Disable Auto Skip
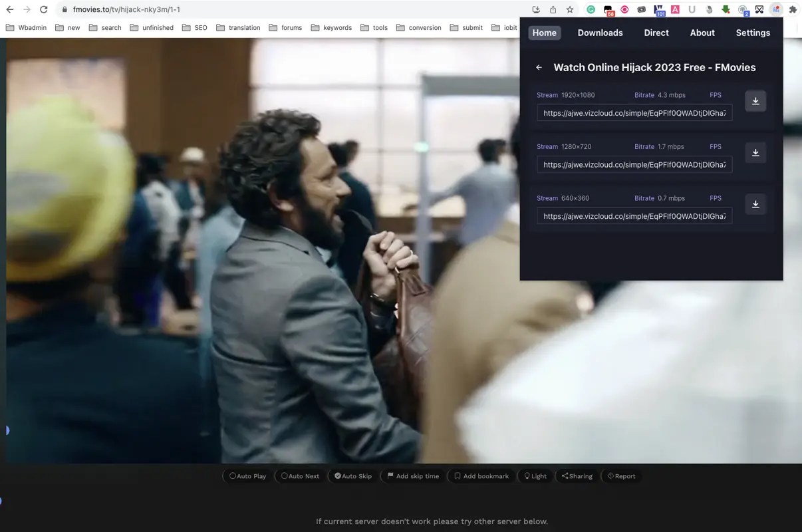This screenshot has width=802, height=532. [352, 476]
